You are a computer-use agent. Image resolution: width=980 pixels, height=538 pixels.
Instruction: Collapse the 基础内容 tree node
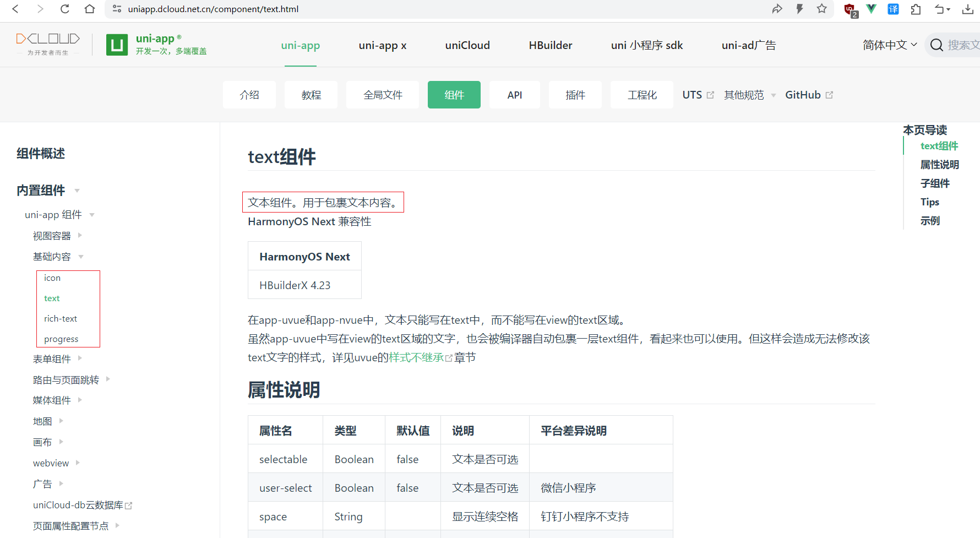click(x=81, y=257)
